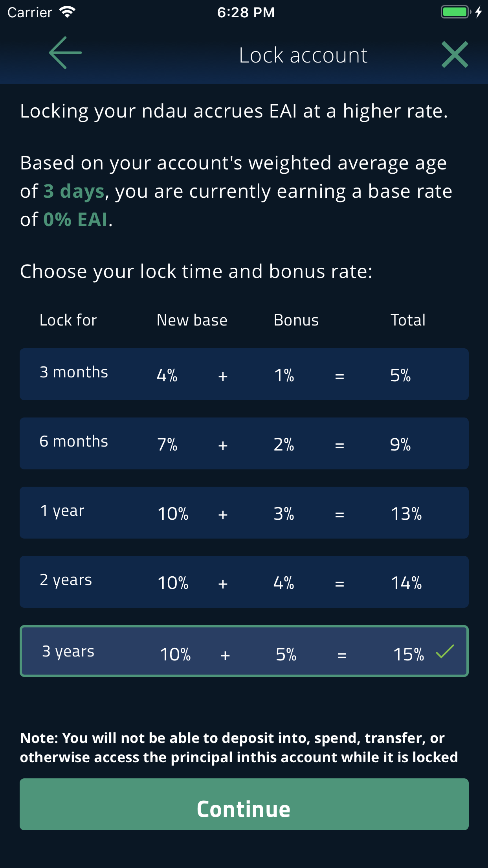Deselect the 3 years lock option

coord(244,651)
